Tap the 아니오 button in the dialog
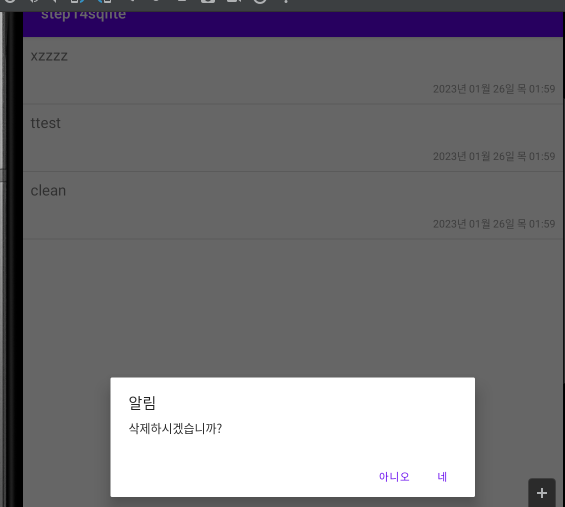This screenshot has width=565, height=507. [394, 477]
